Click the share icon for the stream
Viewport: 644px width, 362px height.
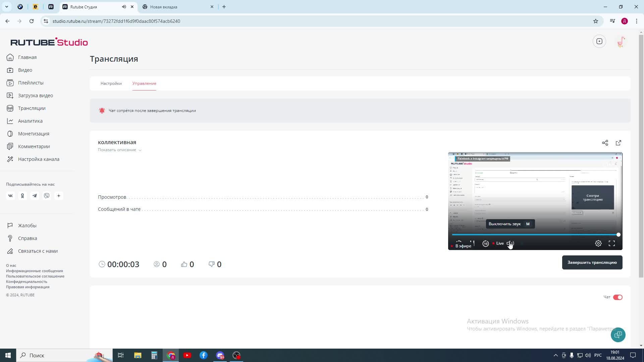pyautogui.click(x=605, y=143)
